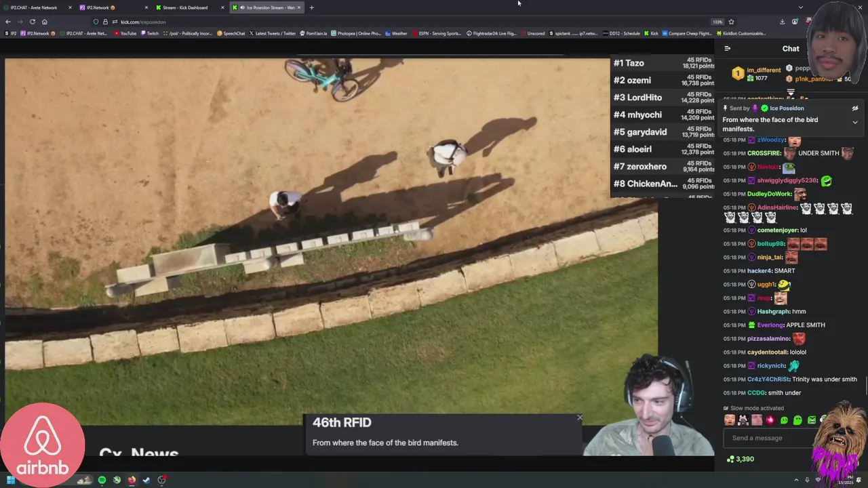The width and height of the screenshot is (868, 488).
Task: Click username AdinsHairline in chat
Action: (777, 207)
